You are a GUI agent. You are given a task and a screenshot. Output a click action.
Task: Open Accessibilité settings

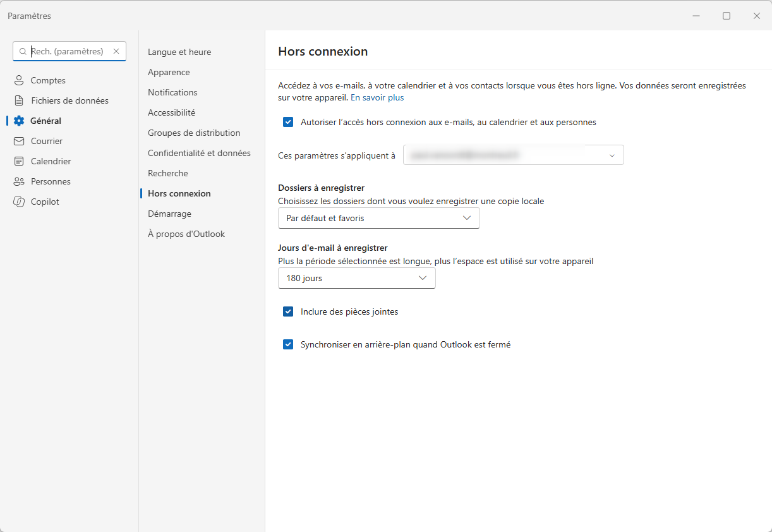click(171, 112)
